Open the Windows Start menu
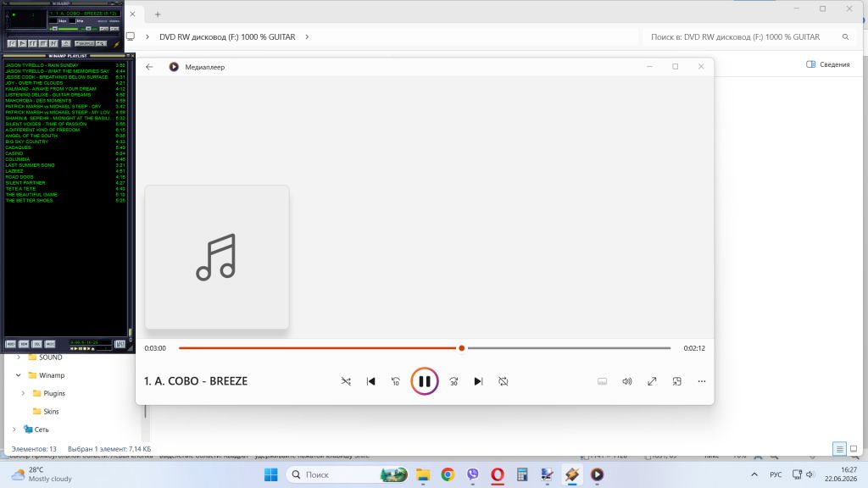 [x=271, y=474]
